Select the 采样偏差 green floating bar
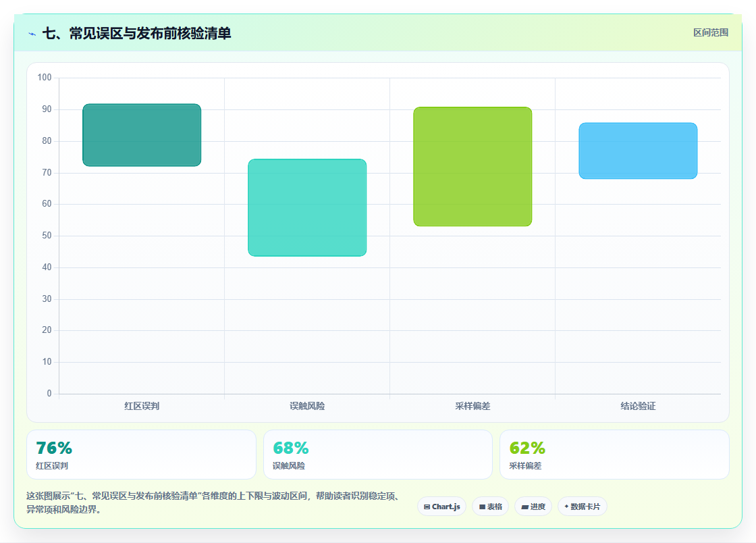Viewport: 756px width, 543px height. pyautogui.click(x=473, y=166)
